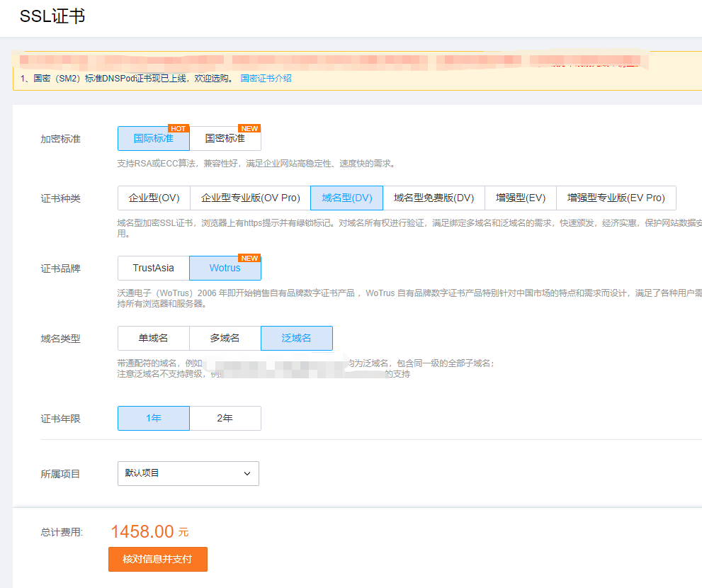Pick 域名型免费版(DV) certificate option
Viewport: 702px width, 588px height.
[434, 198]
